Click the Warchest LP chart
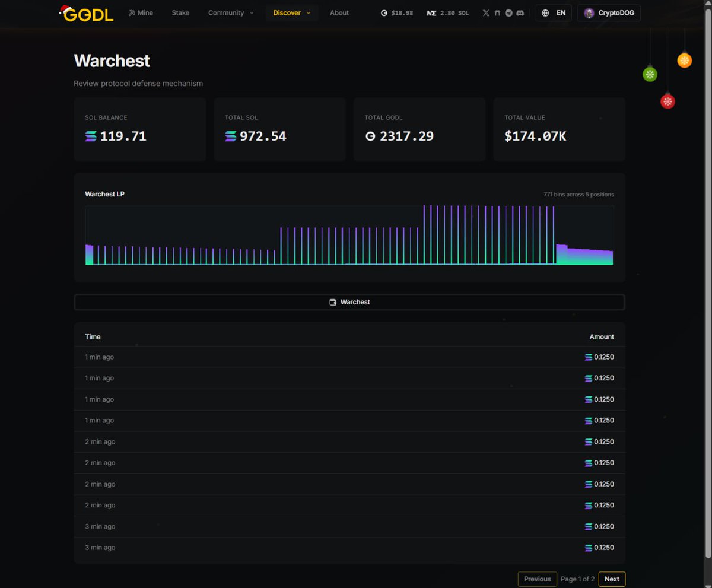This screenshot has width=712, height=588. point(349,235)
